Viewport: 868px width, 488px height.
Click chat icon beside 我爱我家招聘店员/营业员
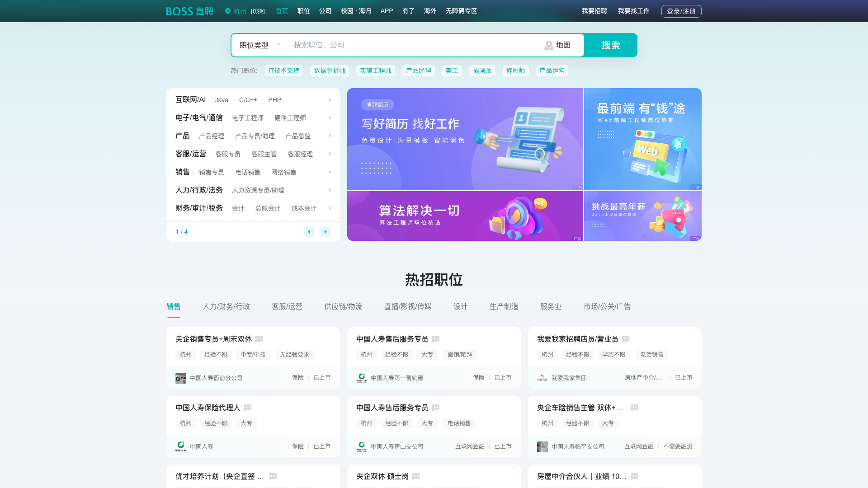point(626,339)
